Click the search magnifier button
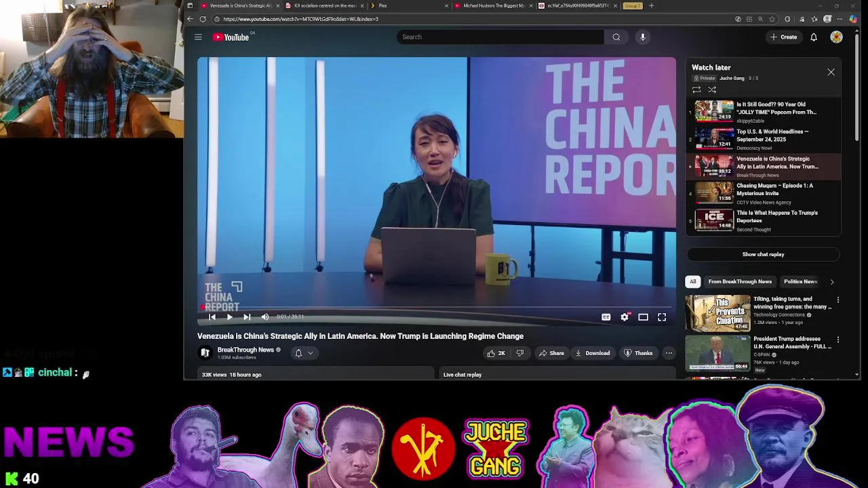Screen dimensions: 868x488 coord(616,37)
